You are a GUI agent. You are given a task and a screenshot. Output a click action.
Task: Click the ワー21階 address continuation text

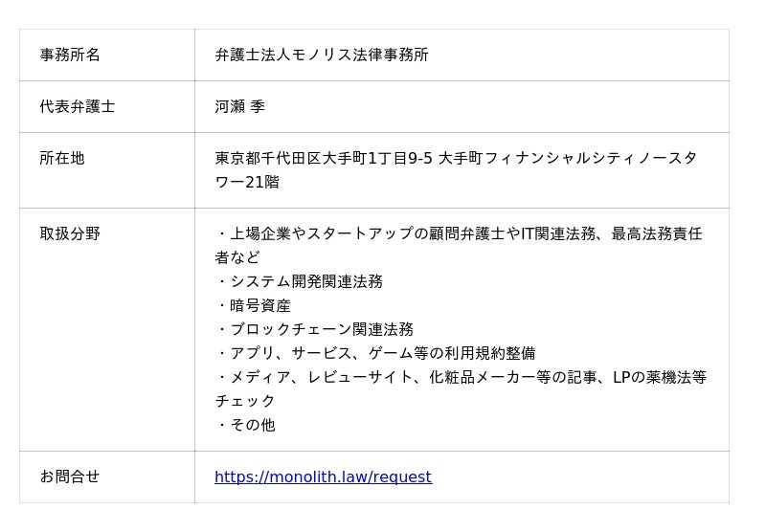tap(247, 182)
